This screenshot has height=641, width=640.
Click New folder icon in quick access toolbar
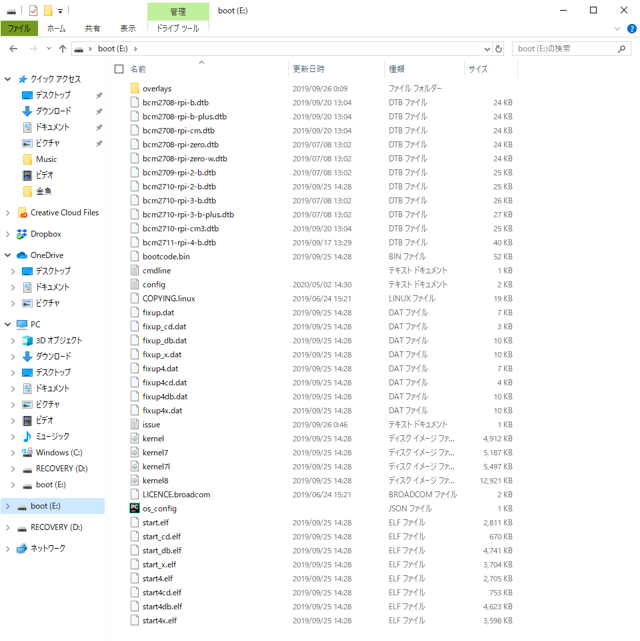click(48, 11)
